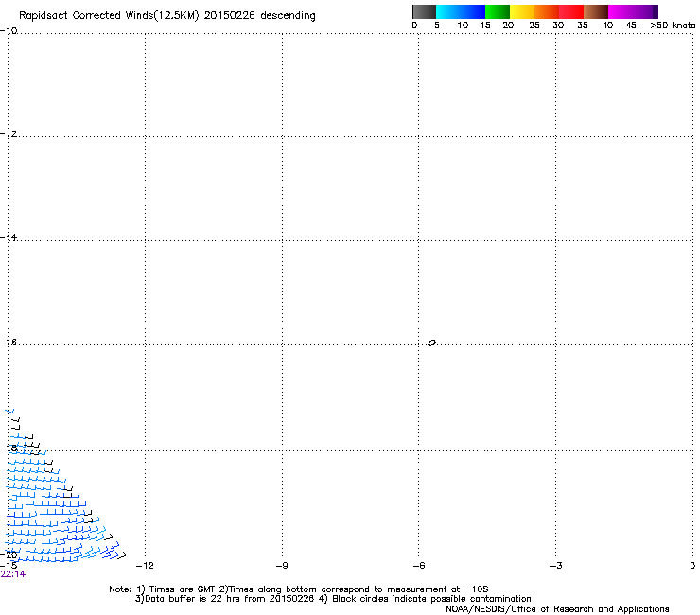
Task: Click the '-3' longitude axis label
Action: 556,566
